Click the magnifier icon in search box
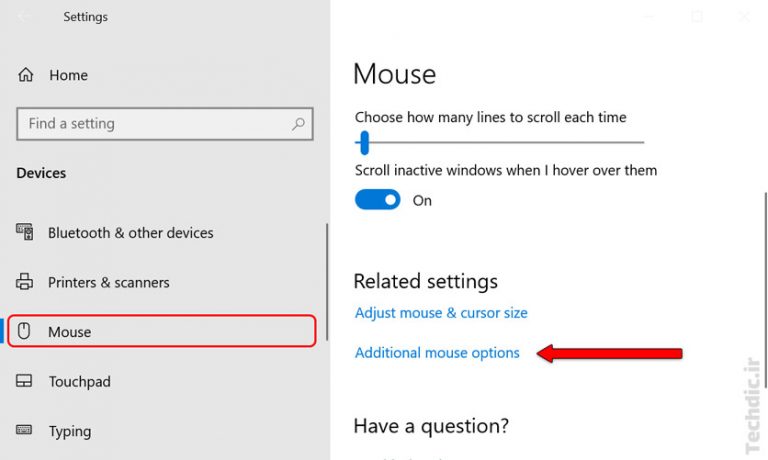 click(x=298, y=124)
